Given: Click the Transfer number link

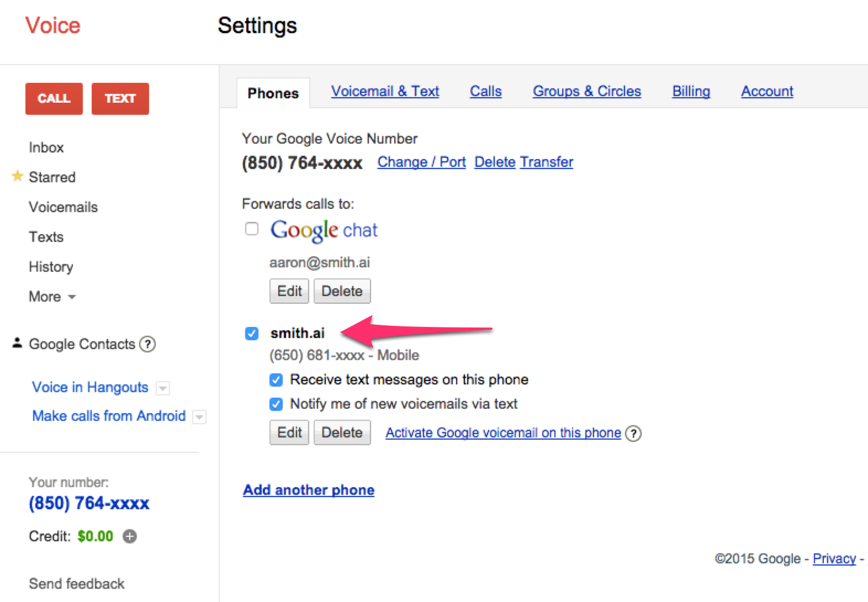Looking at the screenshot, I should [x=547, y=162].
